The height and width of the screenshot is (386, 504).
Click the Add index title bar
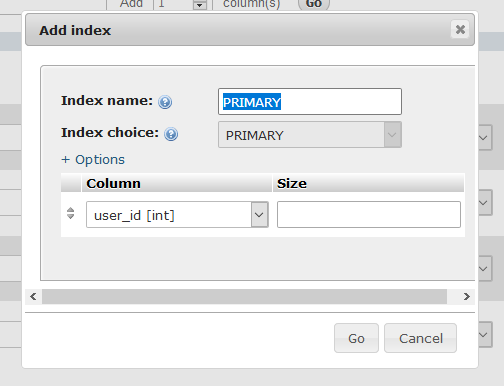click(250, 30)
